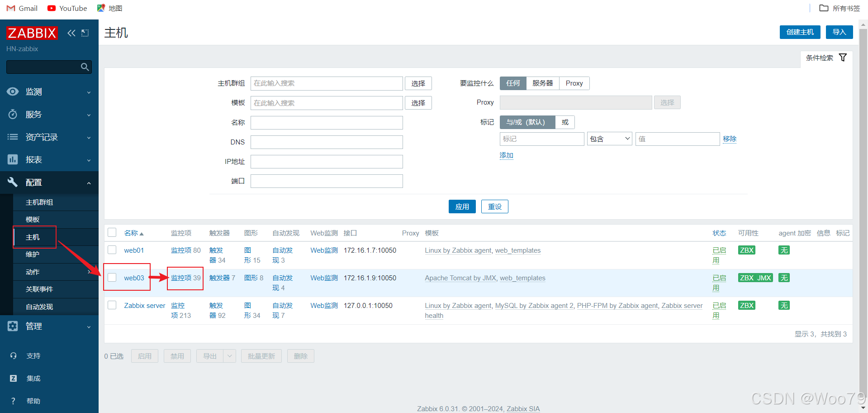Click the sidebar search magnifier icon
The height and width of the screenshot is (413, 868).
85,67
